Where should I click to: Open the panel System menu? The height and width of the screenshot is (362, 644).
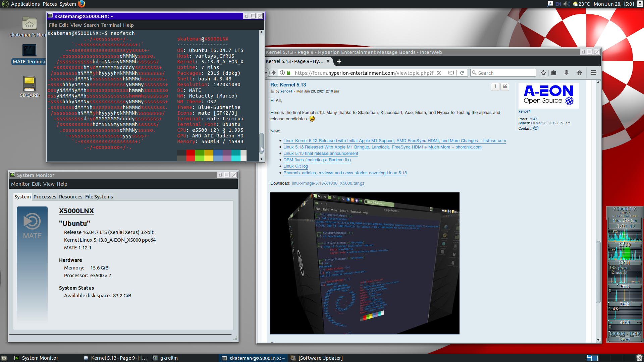coord(68,4)
